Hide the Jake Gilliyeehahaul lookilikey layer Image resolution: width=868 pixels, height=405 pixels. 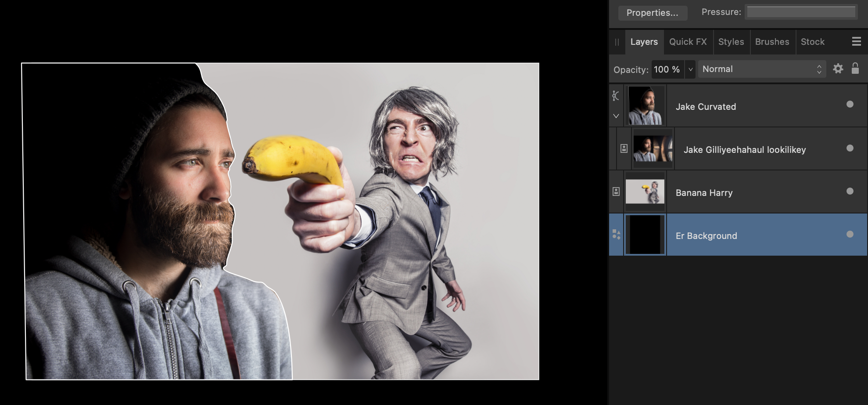[x=850, y=148]
